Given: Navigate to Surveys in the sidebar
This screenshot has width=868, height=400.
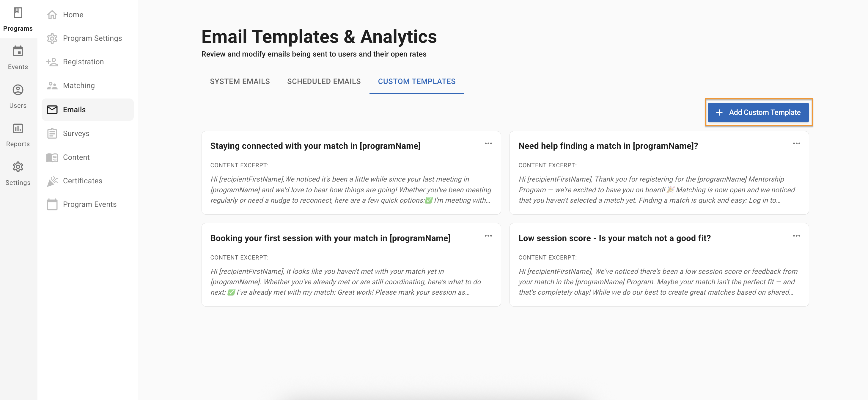Looking at the screenshot, I should click(76, 134).
